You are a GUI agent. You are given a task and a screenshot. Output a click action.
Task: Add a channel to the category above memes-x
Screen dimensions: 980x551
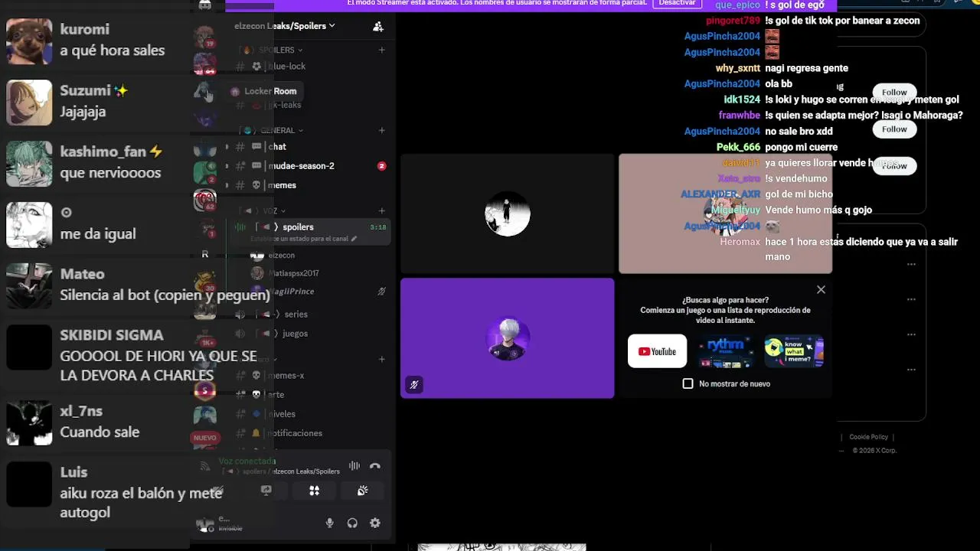coord(382,359)
